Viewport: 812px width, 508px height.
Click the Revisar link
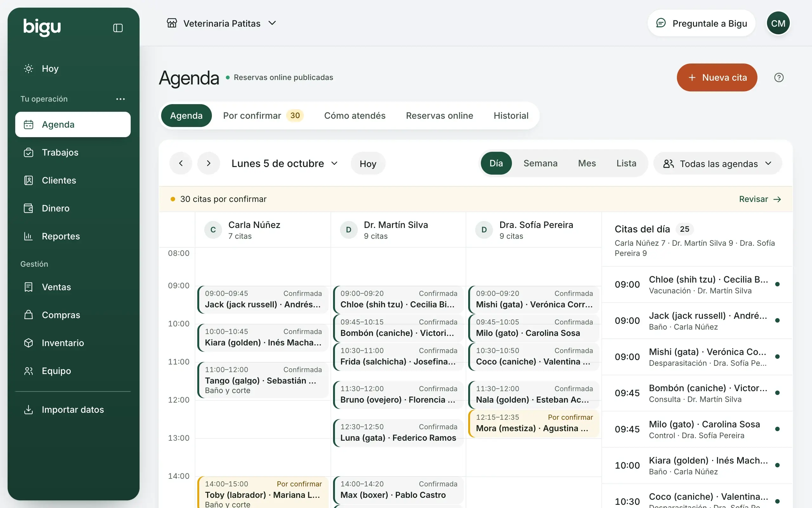[x=760, y=199]
